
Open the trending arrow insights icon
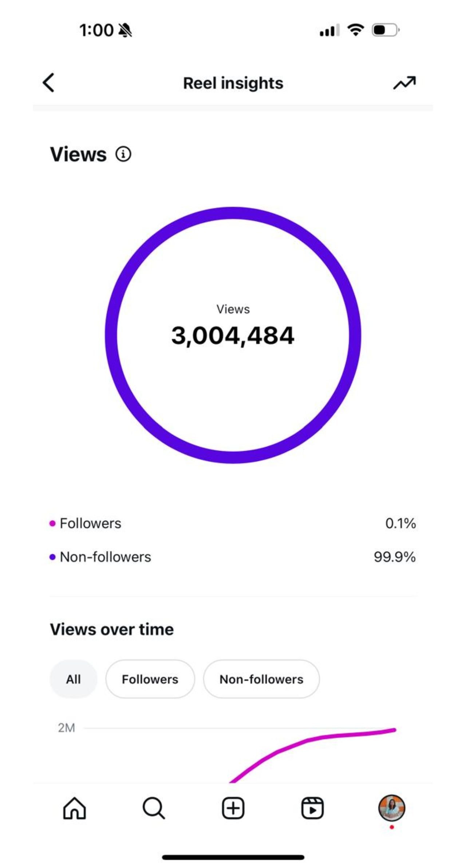click(x=404, y=83)
